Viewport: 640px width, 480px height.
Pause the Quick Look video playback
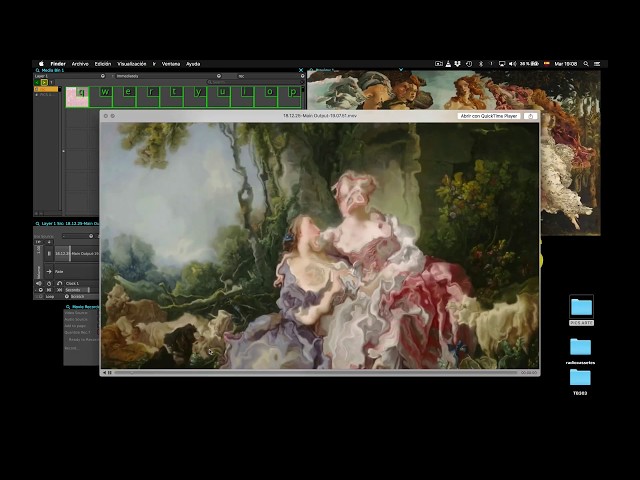tap(109, 372)
